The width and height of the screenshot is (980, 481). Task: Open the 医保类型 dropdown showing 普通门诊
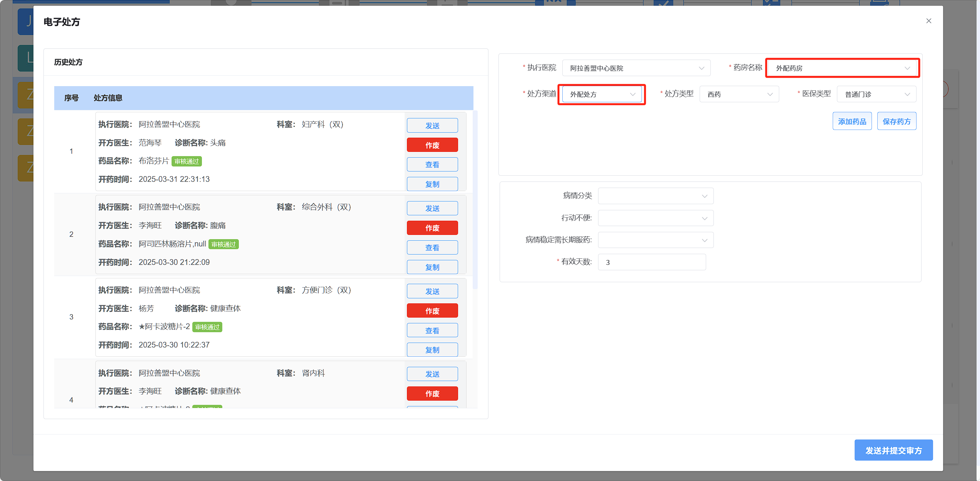[876, 95]
